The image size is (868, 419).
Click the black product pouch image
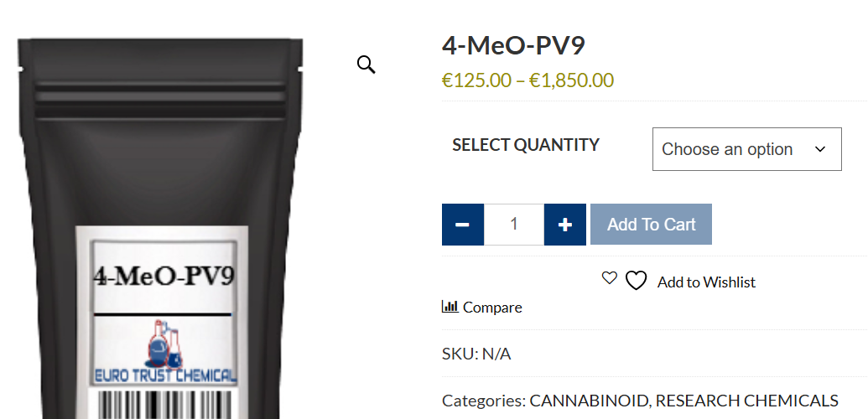(160, 229)
